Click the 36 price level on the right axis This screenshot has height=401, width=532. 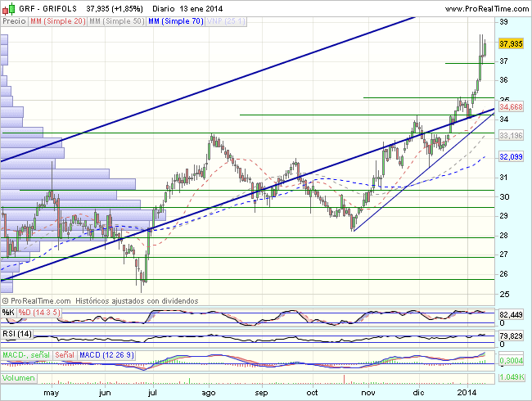[504, 80]
